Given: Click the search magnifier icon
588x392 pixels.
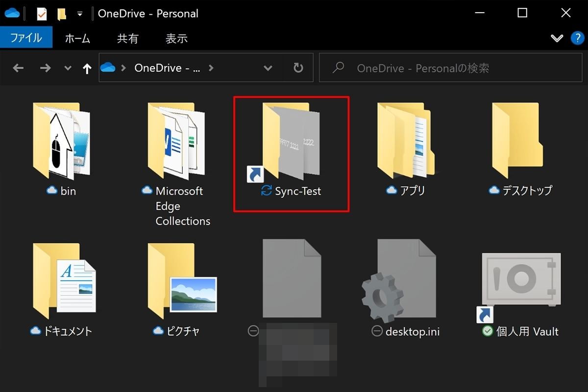Looking at the screenshot, I should click(338, 68).
